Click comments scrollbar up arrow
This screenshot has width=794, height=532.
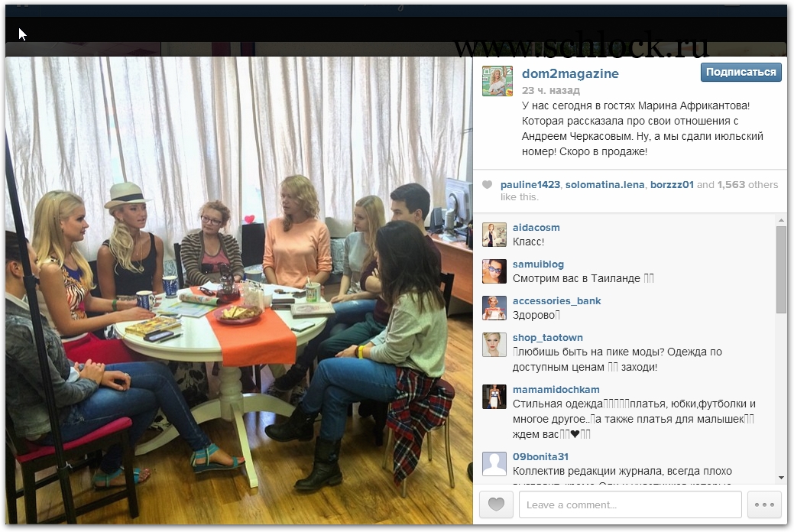click(x=781, y=220)
